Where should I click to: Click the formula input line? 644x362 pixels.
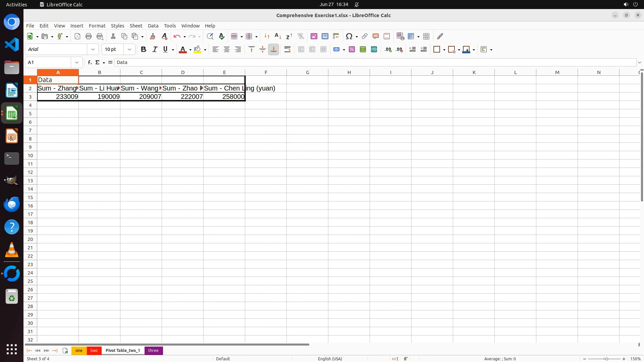(369, 62)
